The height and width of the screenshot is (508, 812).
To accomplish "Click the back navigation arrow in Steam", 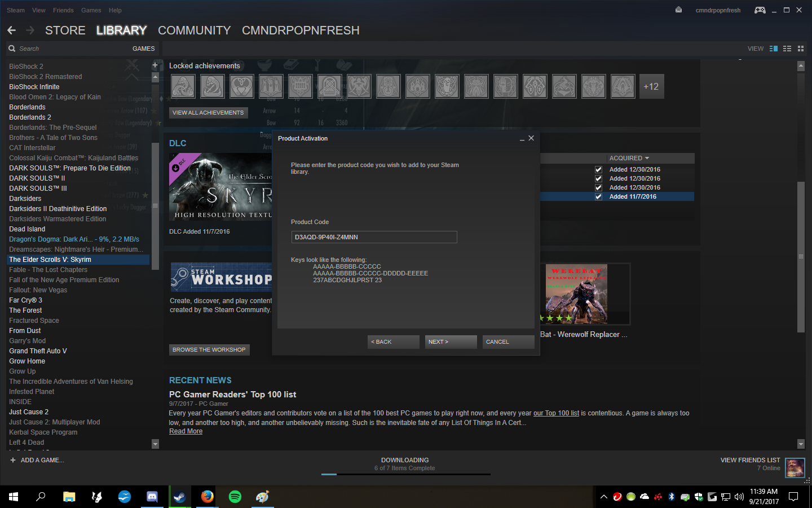I will 12,30.
